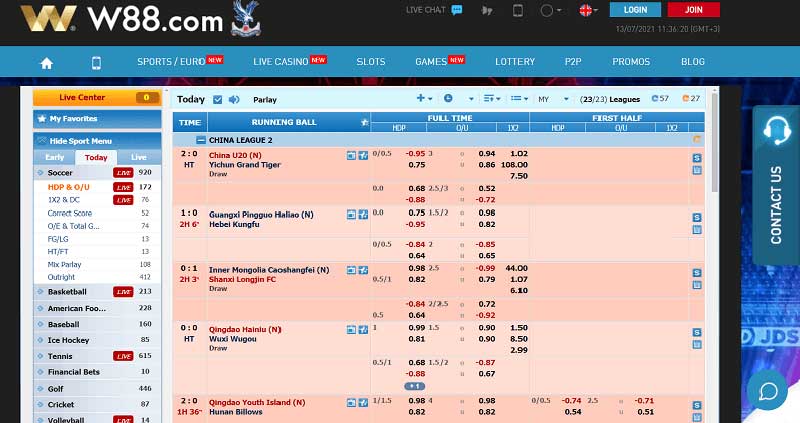Screen dimensions: 800x423
Task: Open the PROMOS menu
Action: point(631,62)
